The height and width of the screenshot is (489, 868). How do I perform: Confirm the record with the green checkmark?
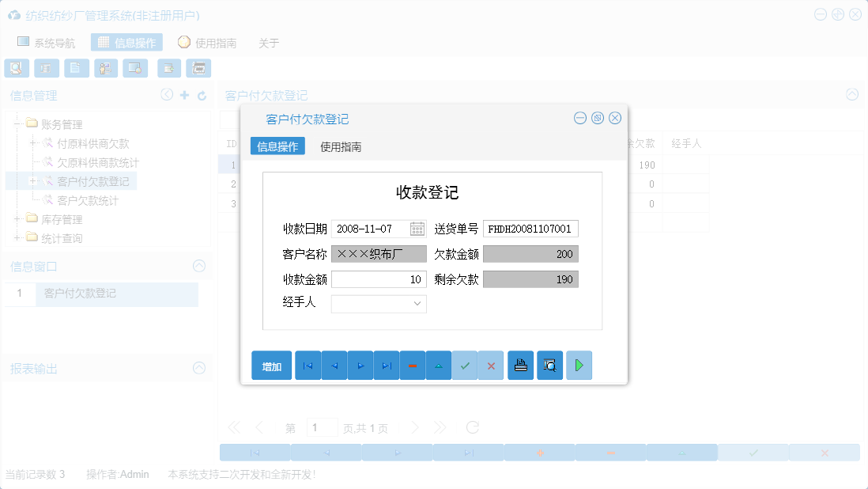pos(465,365)
